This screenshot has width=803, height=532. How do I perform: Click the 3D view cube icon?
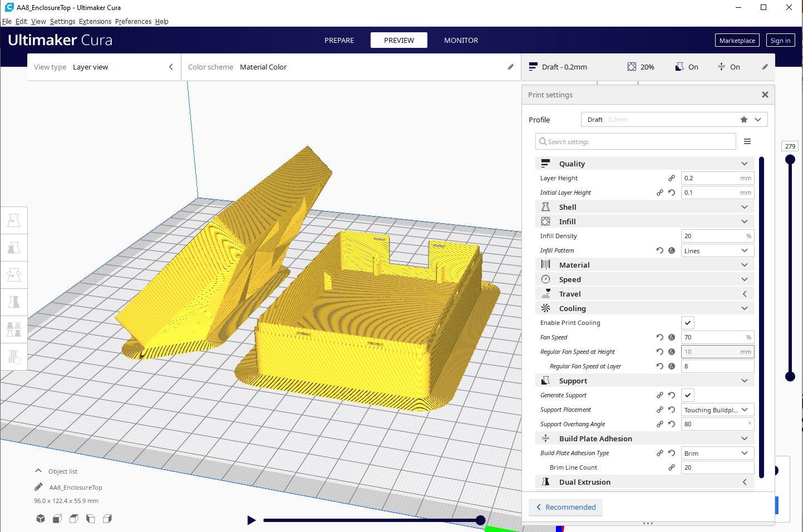point(41,519)
